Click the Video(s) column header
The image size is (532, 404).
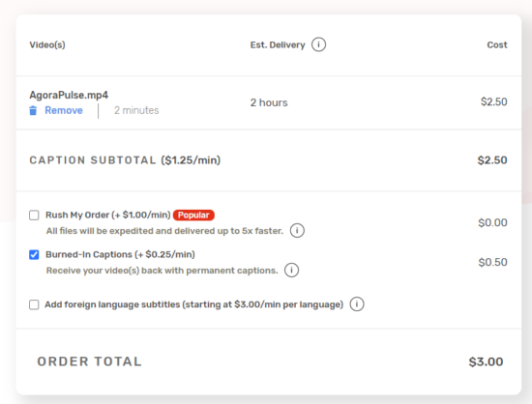47,44
